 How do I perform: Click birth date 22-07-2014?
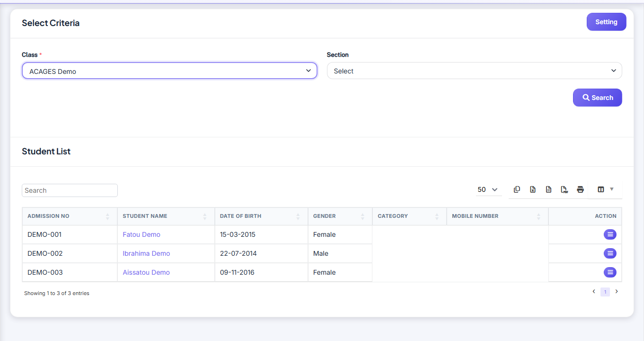238,253
